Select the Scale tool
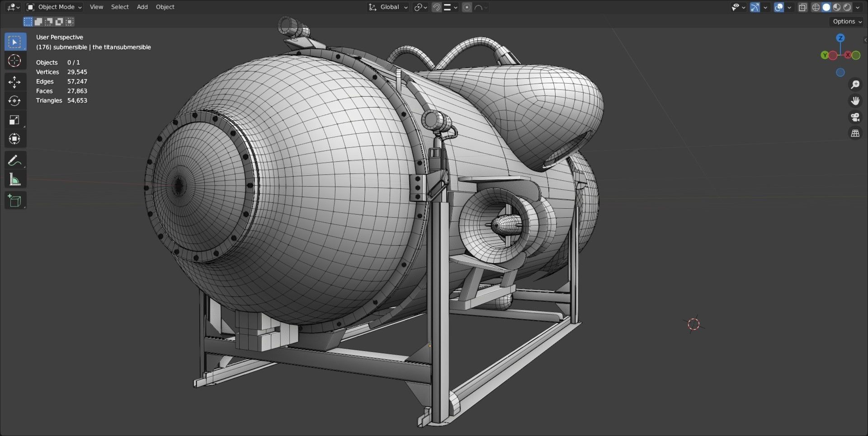Image resolution: width=868 pixels, height=436 pixels. (x=15, y=120)
